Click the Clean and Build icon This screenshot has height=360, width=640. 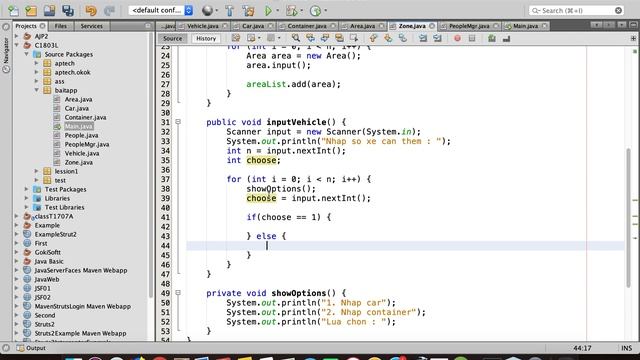[248, 11]
